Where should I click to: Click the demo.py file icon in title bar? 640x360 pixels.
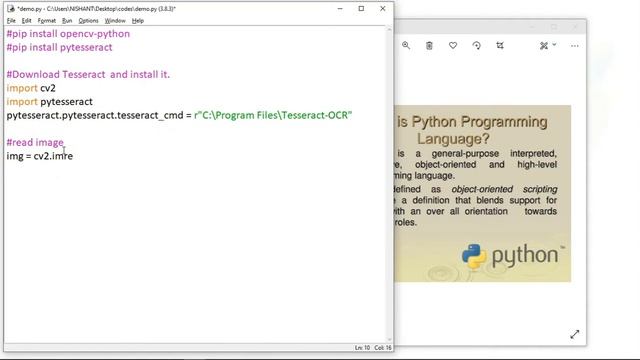[x=11, y=8]
